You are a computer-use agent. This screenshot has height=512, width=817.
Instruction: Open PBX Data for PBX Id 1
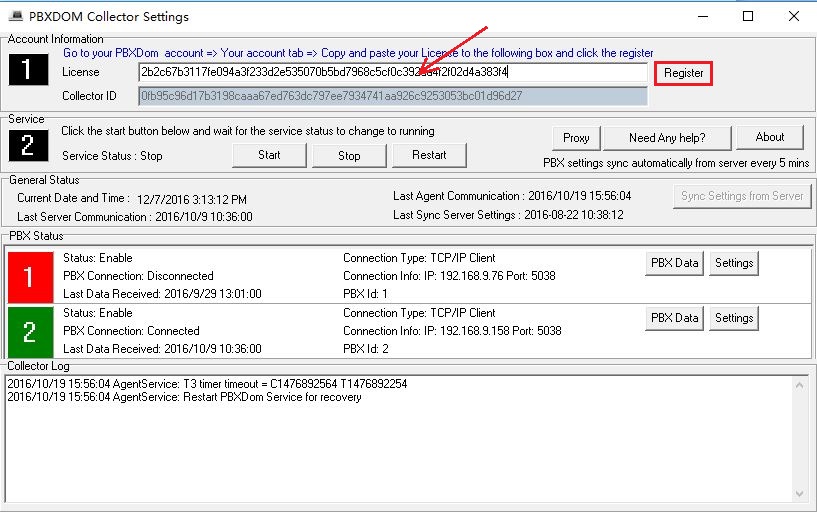click(x=675, y=263)
